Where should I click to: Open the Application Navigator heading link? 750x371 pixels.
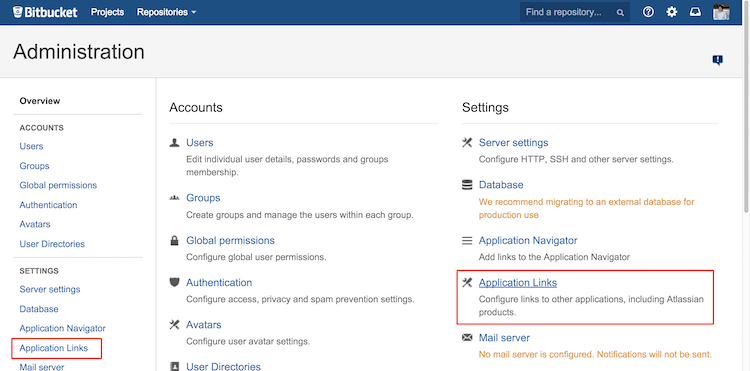528,240
